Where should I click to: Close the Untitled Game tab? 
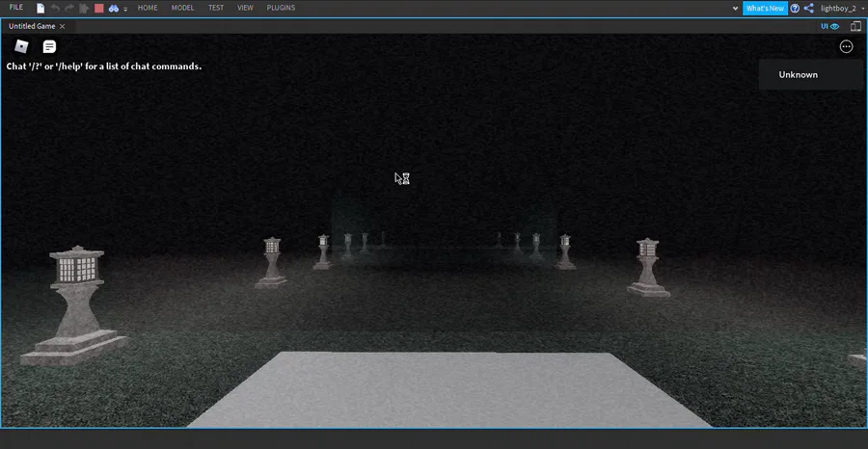pyautogui.click(x=63, y=27)
